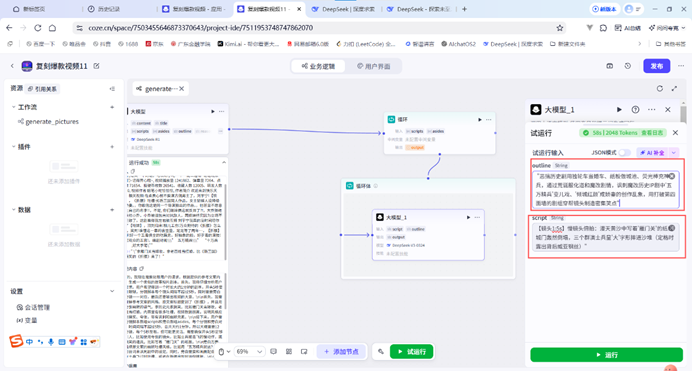Open version history clock icon
The width and height of the screenshot is (692, 371).
click(x=628, y=66)
